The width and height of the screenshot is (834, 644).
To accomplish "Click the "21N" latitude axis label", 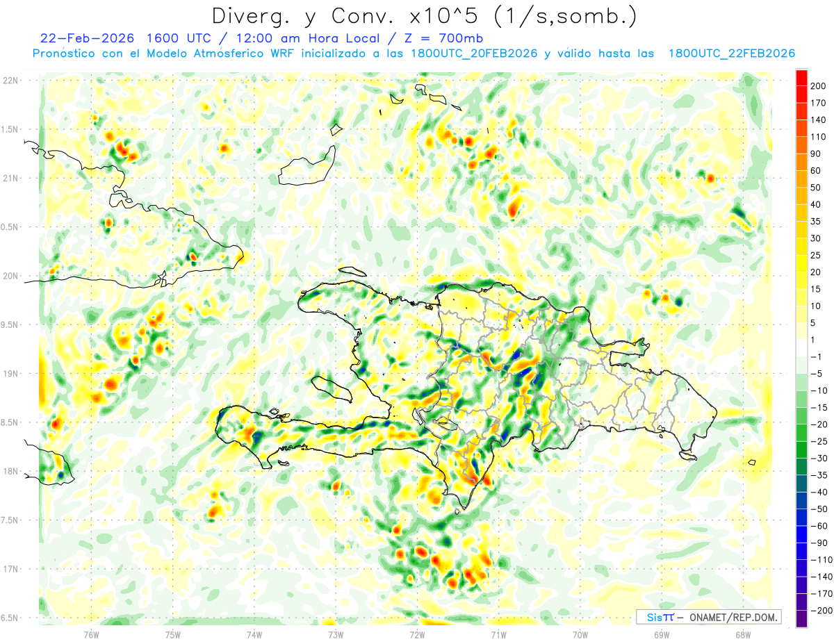I will tap(10, 179).
